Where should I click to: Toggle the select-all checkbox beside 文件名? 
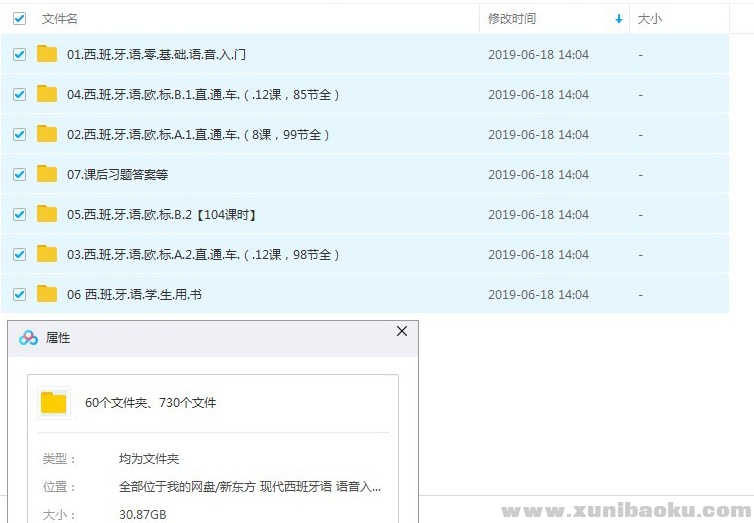click(x=19, y=18)
